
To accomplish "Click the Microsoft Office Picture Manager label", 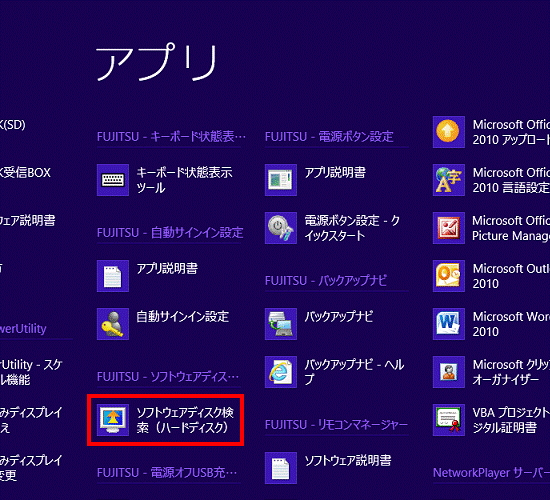I will tap(511, 228).
